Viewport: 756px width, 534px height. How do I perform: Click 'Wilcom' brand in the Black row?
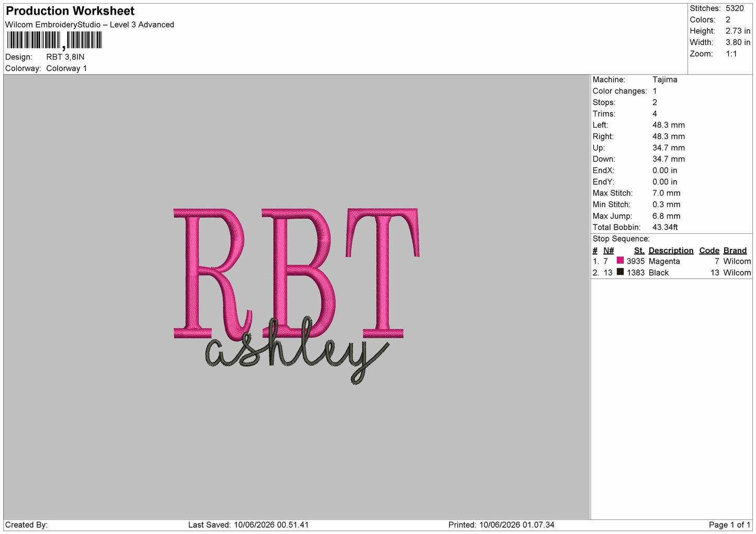[x=737, y=273]
